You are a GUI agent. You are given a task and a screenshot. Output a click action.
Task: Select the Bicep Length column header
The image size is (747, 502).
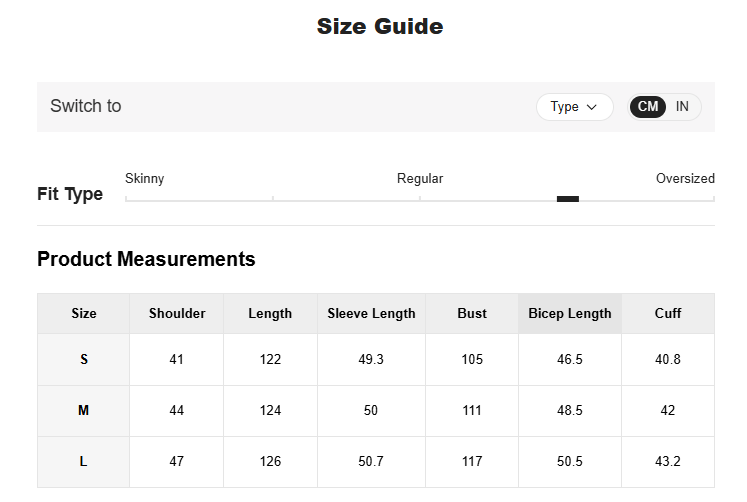570,313
